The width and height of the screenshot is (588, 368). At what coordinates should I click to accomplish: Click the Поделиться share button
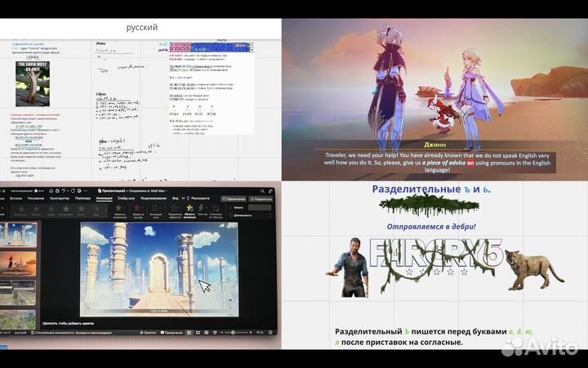(x=261, y=198)
